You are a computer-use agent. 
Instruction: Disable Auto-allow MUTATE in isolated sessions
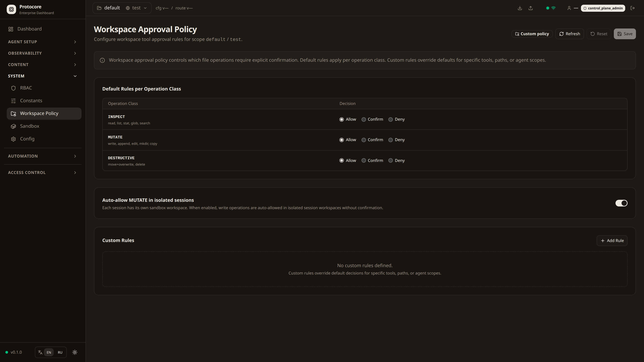click(x=621, y=203)
